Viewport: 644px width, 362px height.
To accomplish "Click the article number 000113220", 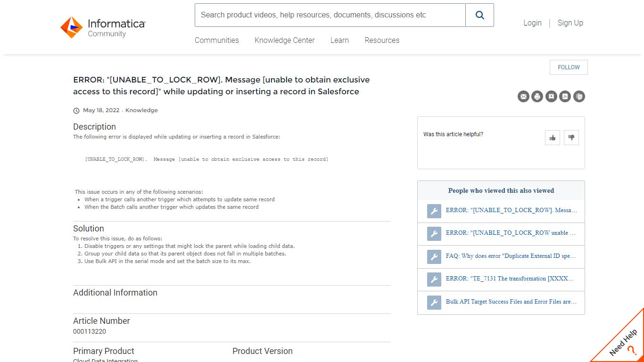I will point(90,331).
